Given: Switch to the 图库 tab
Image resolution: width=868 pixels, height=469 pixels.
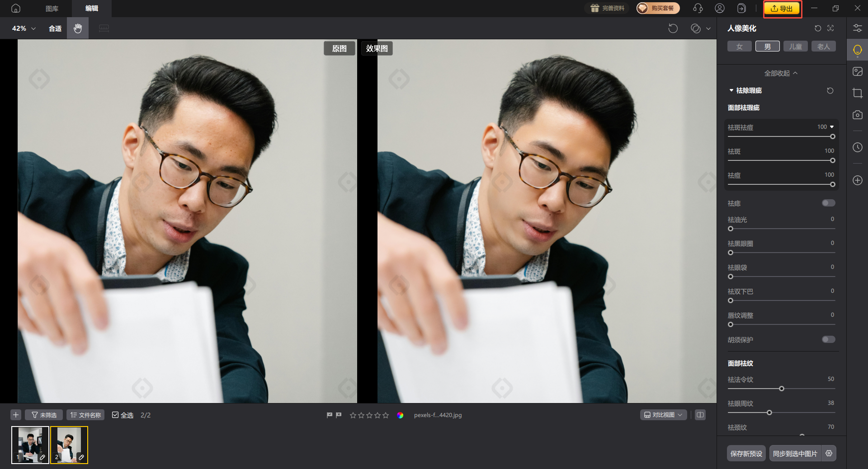Looking at the screenshot, I should pyautogui.click(x=52, y=8).
